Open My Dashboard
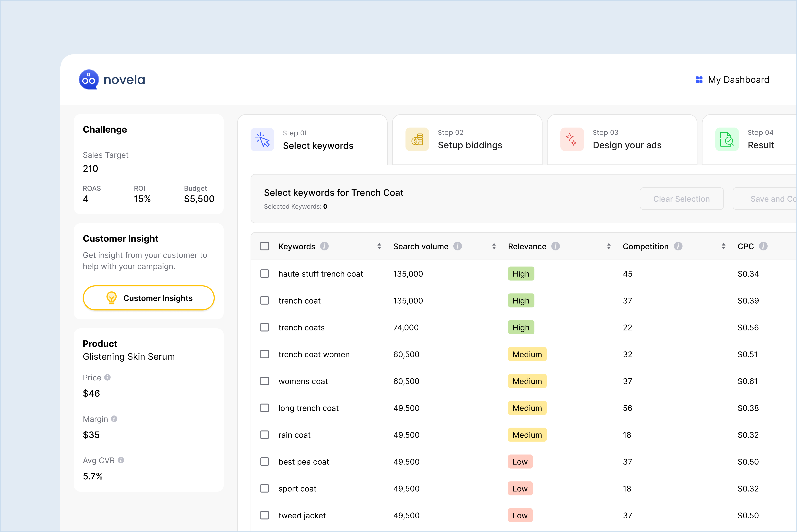This screenshot has width=797, height=532. click(x=732, y=80)
